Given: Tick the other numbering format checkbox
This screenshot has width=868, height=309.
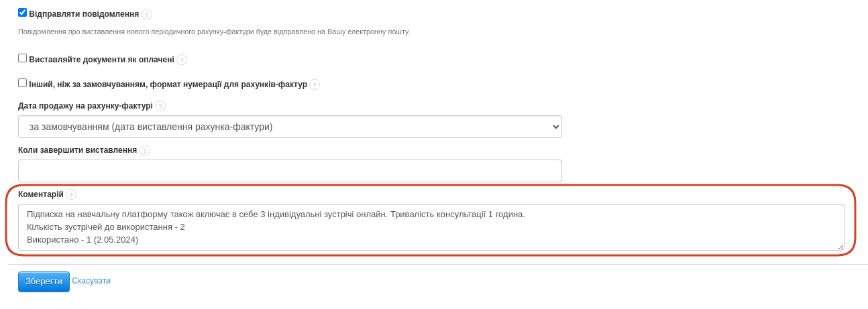Looking at the screenshot, I should click(x=23, y=83).
